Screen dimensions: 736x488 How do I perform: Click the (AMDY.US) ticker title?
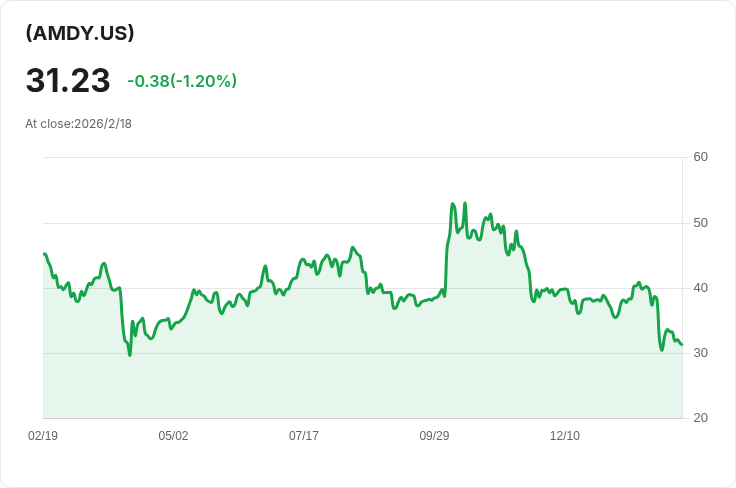coord(80,33)
